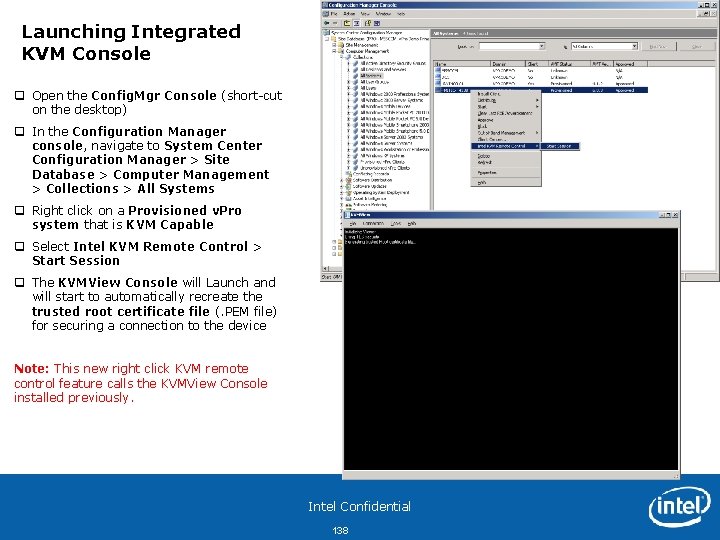Collapse the Computer Management tree node
This screenshot has width=720, height=540.
334,51
